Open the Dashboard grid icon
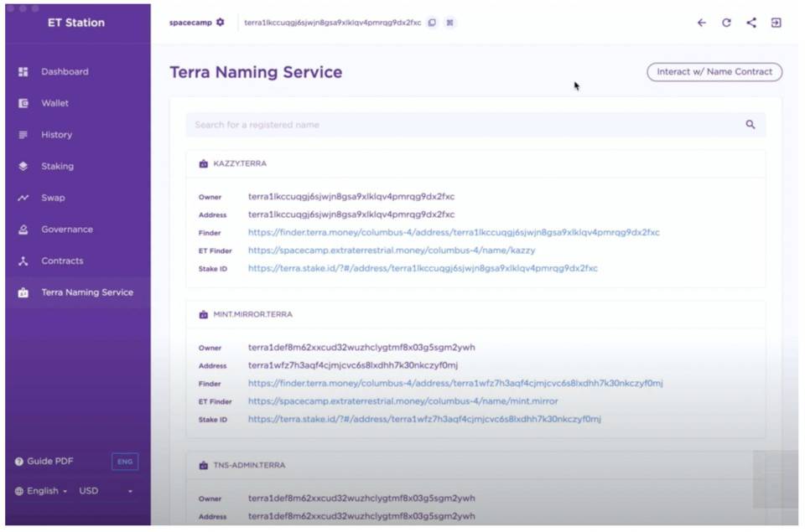Screen dimensions: 805x532 pyautogui.click(x=23, y=72)
